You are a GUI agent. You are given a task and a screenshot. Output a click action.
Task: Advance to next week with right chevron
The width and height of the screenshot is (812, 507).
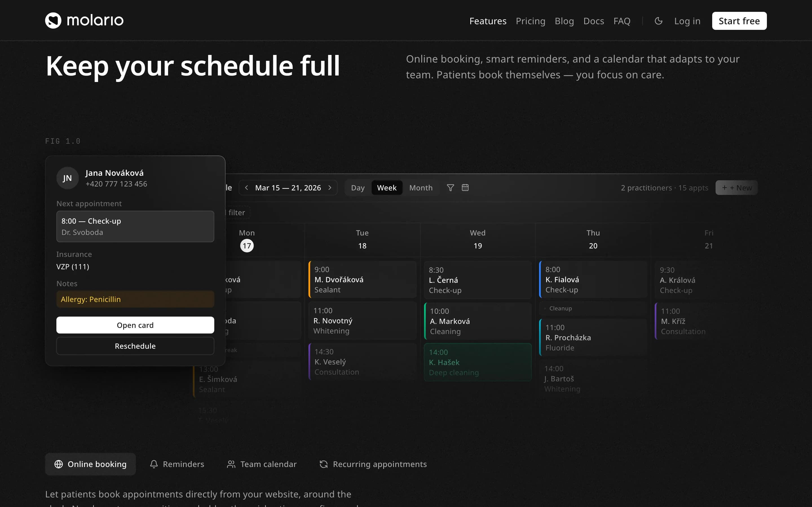click(x=330, y=188)
